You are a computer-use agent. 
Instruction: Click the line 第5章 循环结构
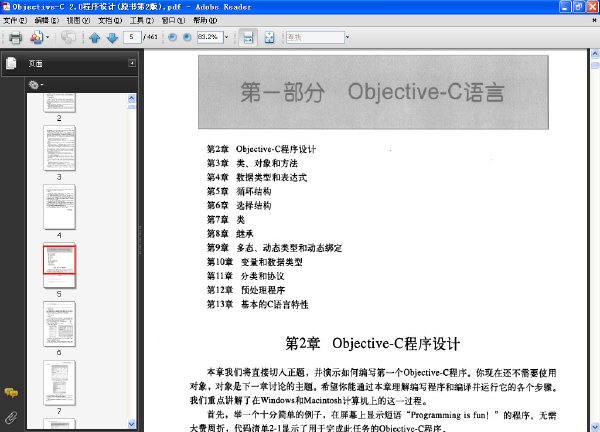click(x=239, y=191)
